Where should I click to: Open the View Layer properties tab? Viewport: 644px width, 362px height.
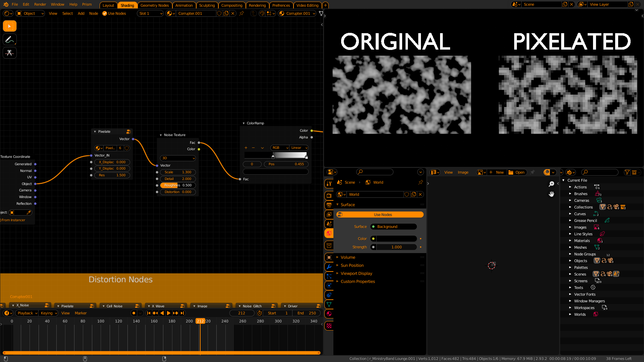pyautogui.click(x=329, y=214)
